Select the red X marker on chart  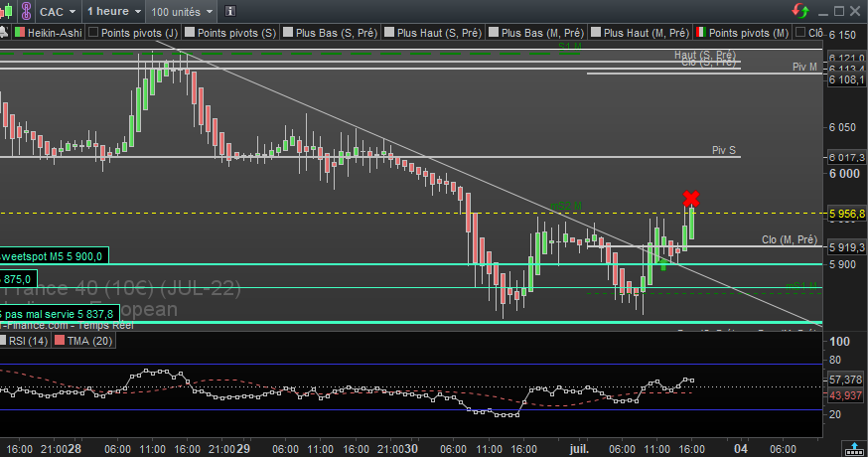691,199
